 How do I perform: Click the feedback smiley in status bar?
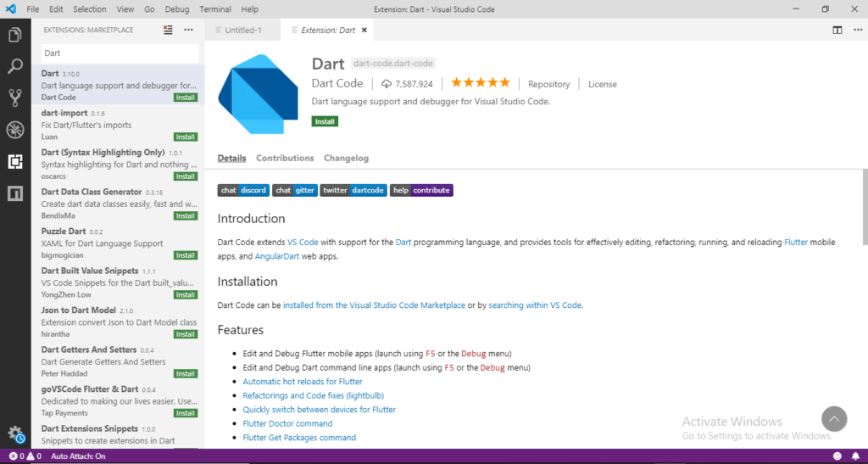pos(837,456)
